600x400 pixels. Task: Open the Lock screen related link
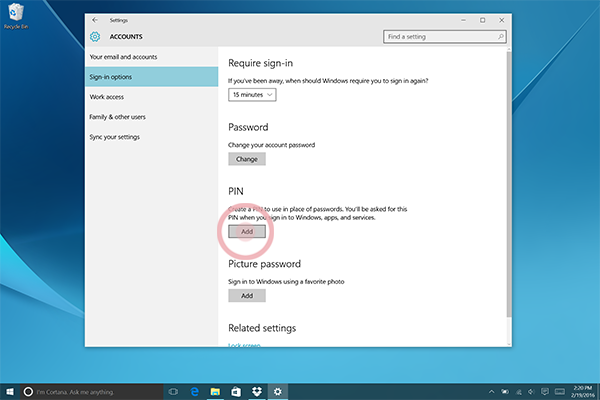click(x=244, y=344)
